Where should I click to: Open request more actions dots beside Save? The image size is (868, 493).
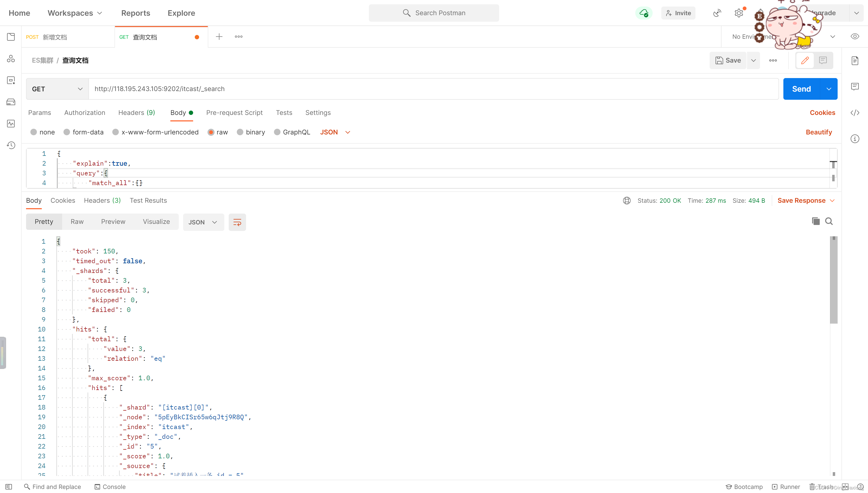tap(773, 60)
